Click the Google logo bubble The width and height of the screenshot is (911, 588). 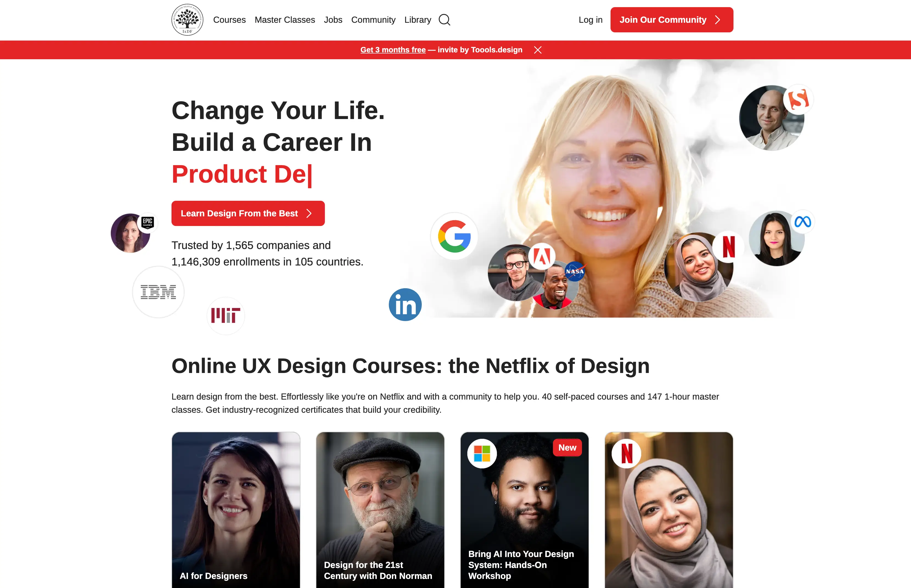coord(454,236)
